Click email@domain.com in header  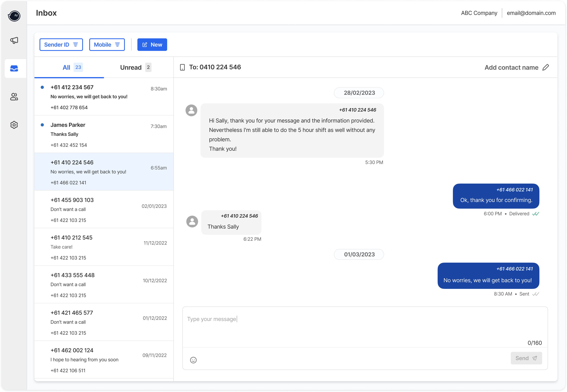[531, 13]
